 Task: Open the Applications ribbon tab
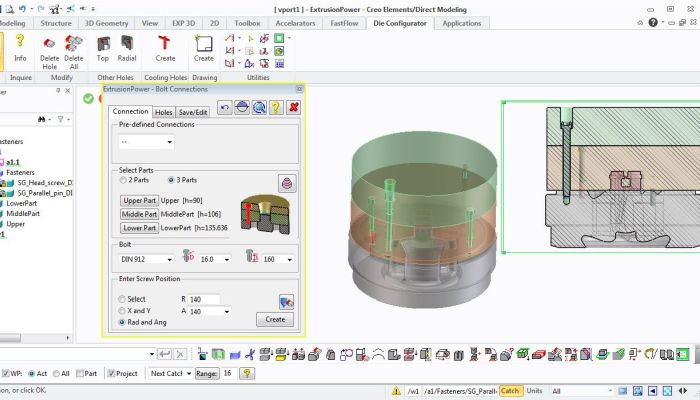462,23
